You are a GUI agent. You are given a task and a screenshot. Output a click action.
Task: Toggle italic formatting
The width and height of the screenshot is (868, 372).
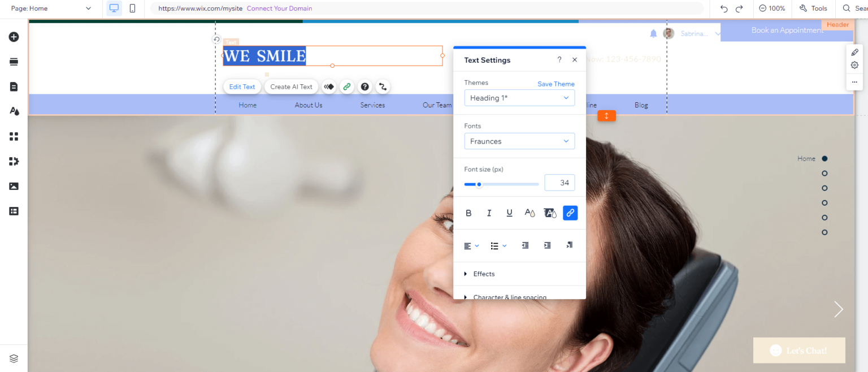pos(489,213)
